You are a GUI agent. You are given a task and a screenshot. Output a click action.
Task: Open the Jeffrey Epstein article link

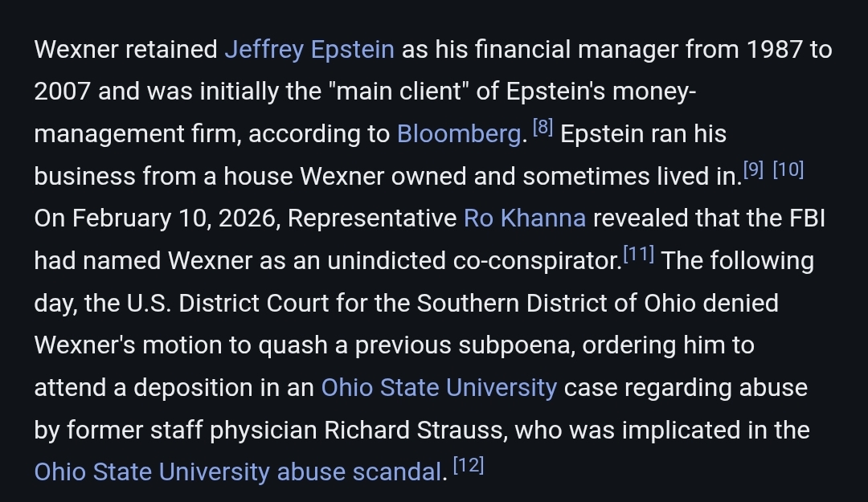[309, 50]
